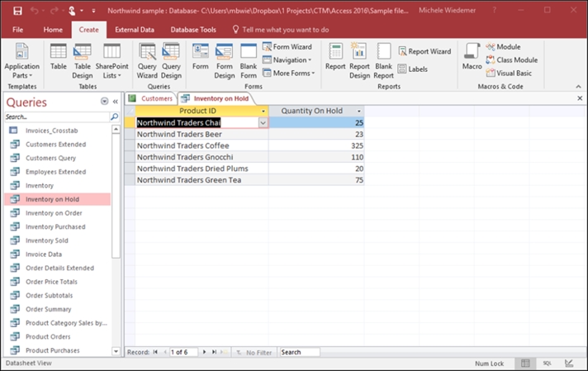The height and width of the screenshot is (371, 588).
Task: Open Application Parts dropdown
Action: point(21,61)
